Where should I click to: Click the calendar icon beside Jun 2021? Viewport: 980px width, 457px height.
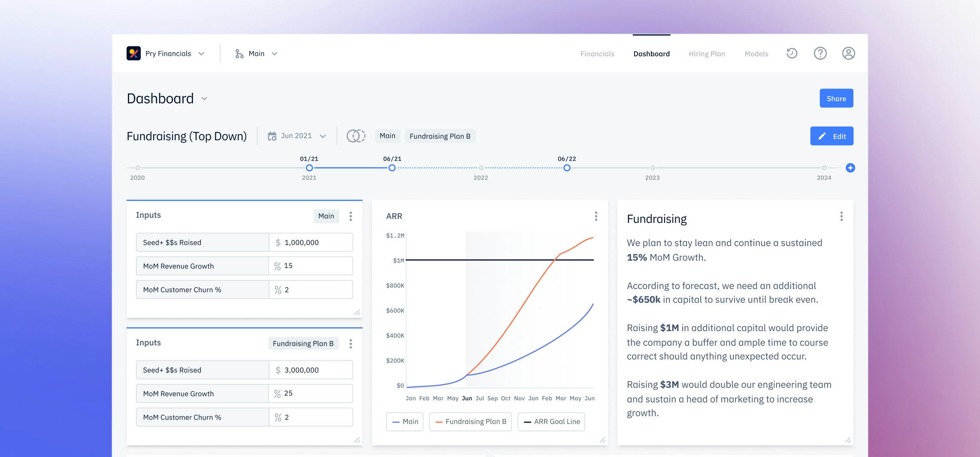point(272,136)
